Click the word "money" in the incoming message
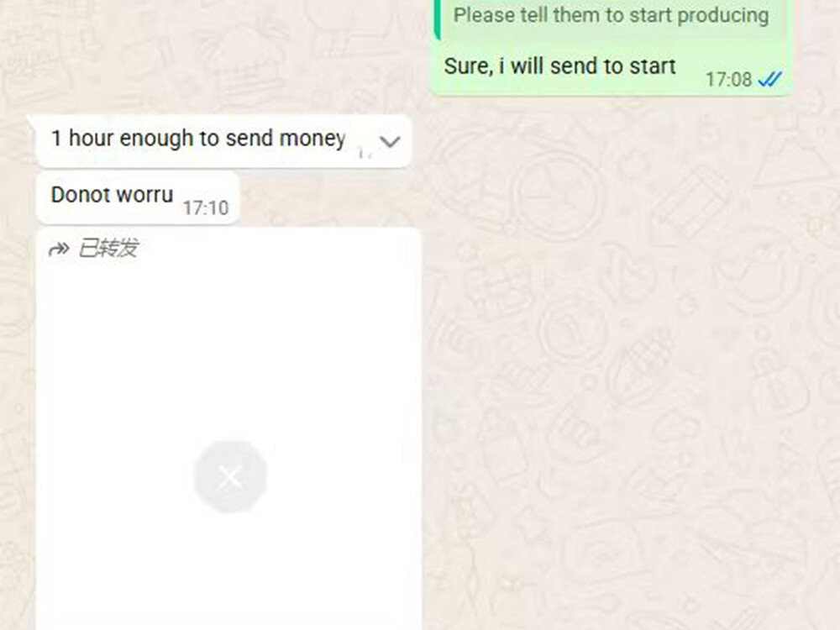The width and height of the screenshot is (840, 630). point(312,139)
